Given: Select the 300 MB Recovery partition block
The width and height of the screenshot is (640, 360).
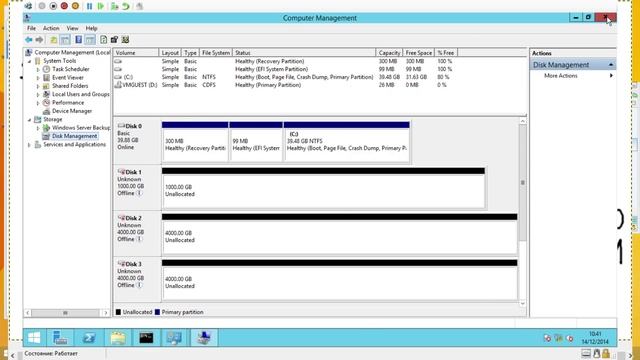Looking at the screenshot, I should pos(195,142).
